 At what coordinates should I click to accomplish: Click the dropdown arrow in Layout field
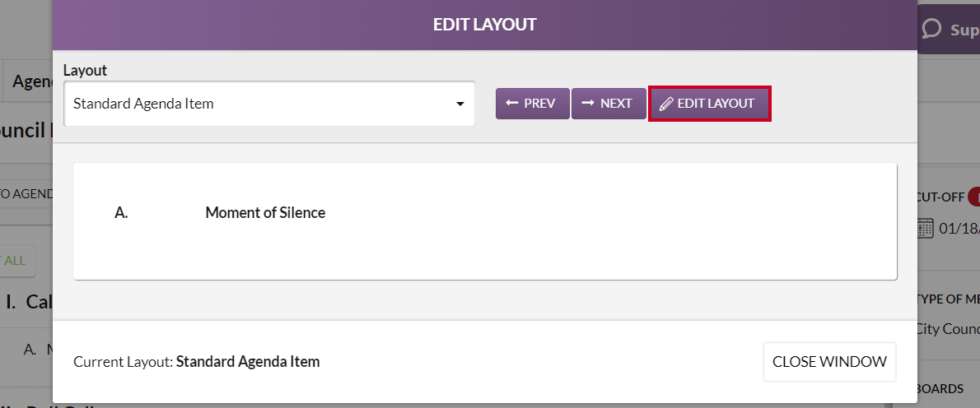tap(460, 104)
